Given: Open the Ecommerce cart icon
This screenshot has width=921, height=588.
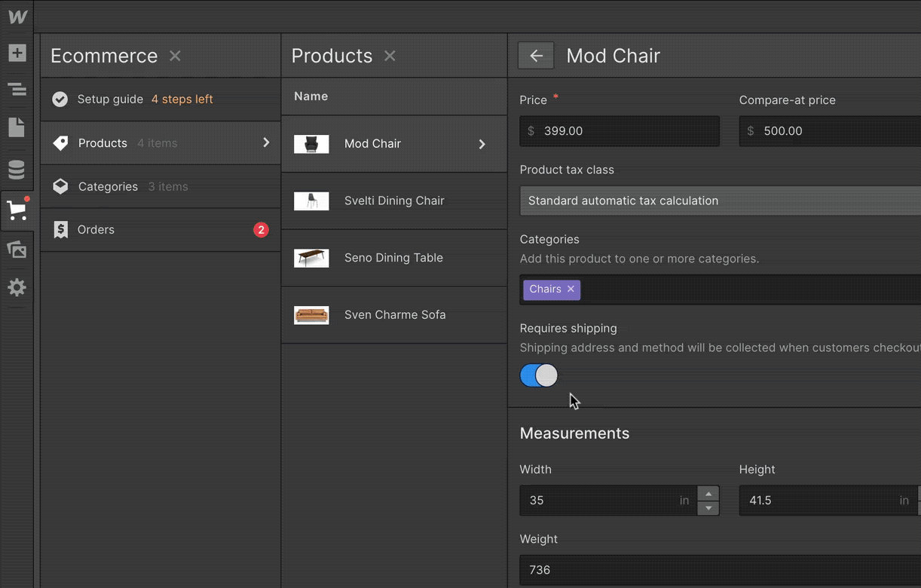Looking at the screenshot, I should (x=17, y=210).
